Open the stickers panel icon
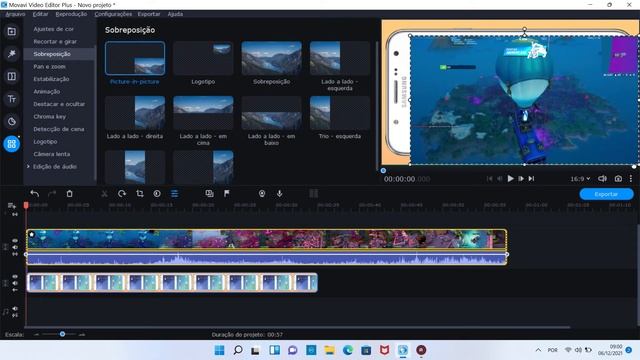640x360 pixels. (11, 121)
